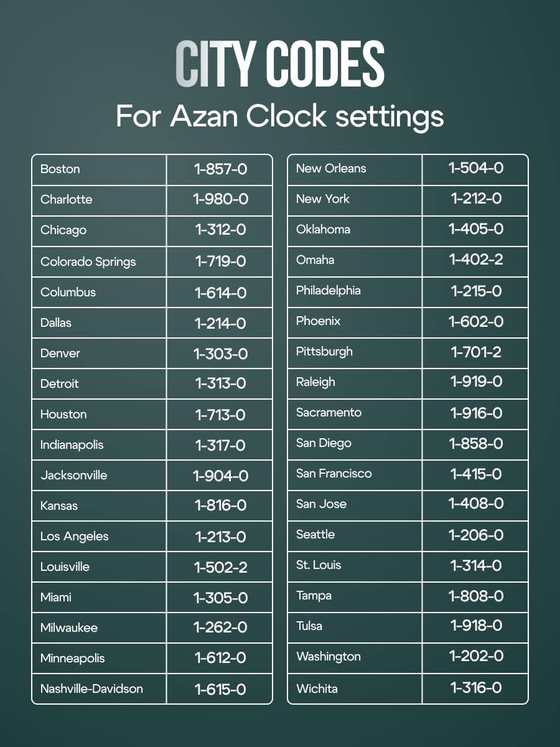
Task: Select the Seattle code 1-206-0
Action: click(476, 535)
